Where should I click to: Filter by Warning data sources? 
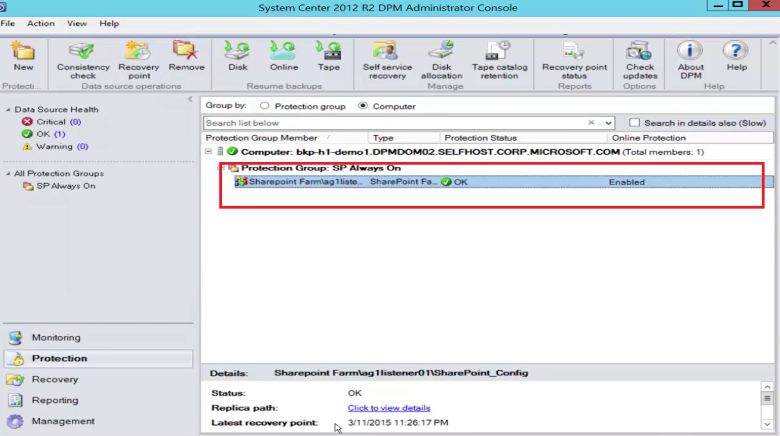(55, 146)
